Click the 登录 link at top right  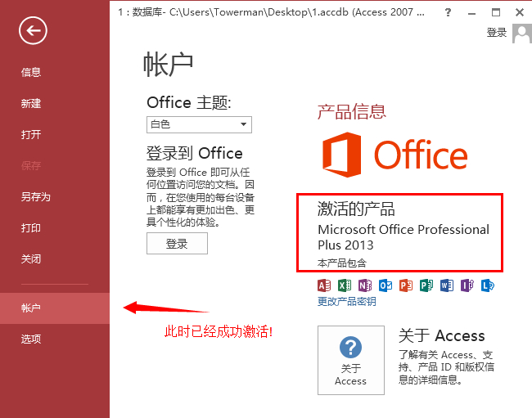point(496,33)
